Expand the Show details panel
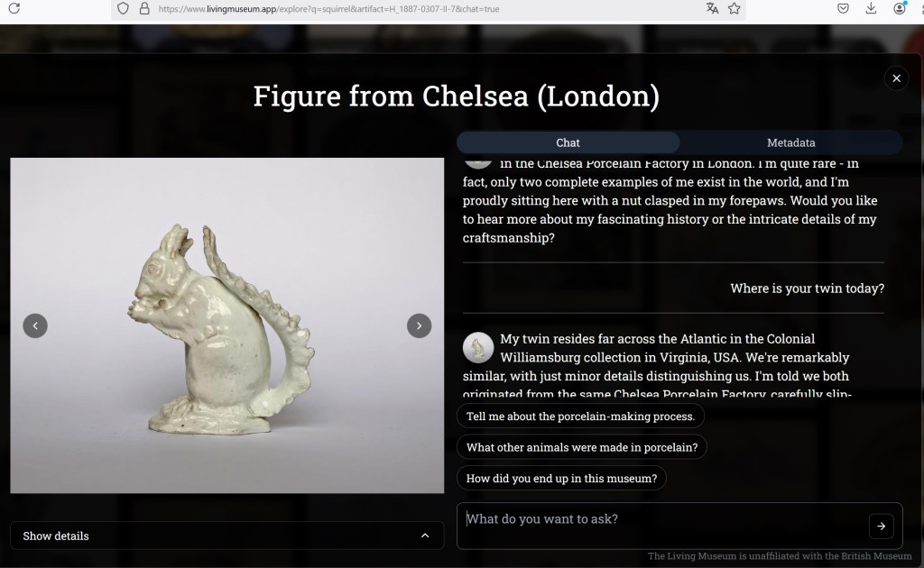Viewport: 924px width, 568px height. point(226,536)
